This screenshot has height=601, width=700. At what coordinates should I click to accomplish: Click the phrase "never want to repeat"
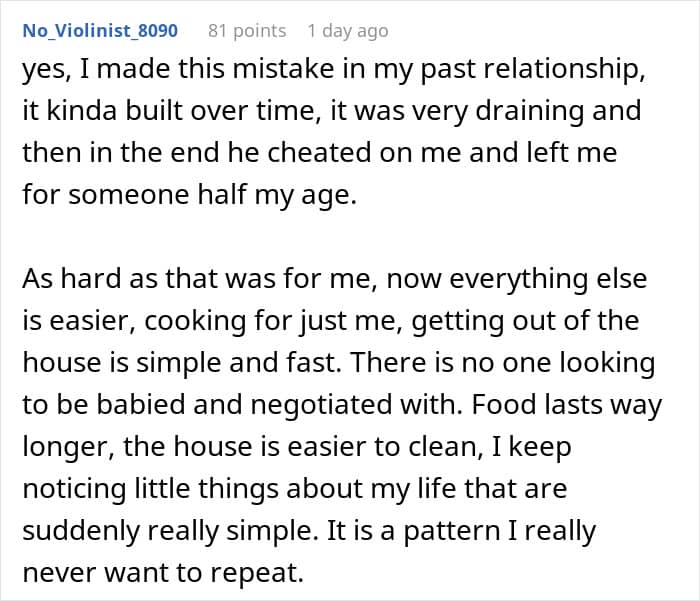tap(164, 573)
